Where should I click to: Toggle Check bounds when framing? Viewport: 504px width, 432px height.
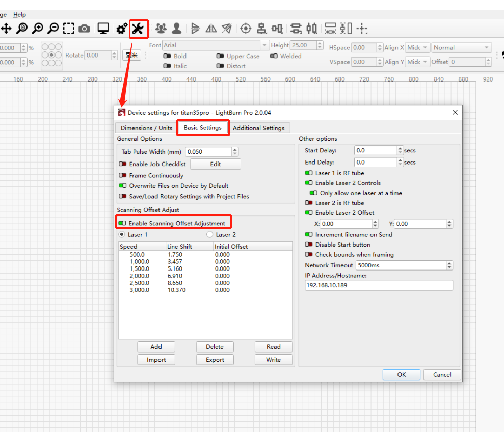coord(309,255)
